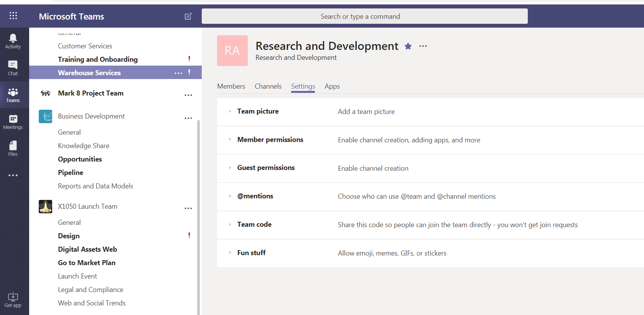644x315 pixels.
Task: Select the Settings tab
Action: tap(303, 86)
